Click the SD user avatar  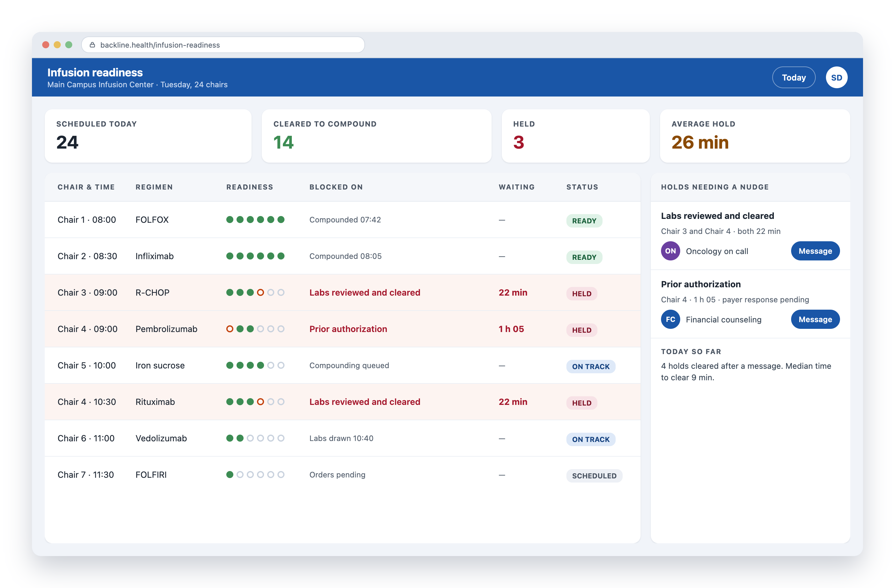[x=836, y=77]
